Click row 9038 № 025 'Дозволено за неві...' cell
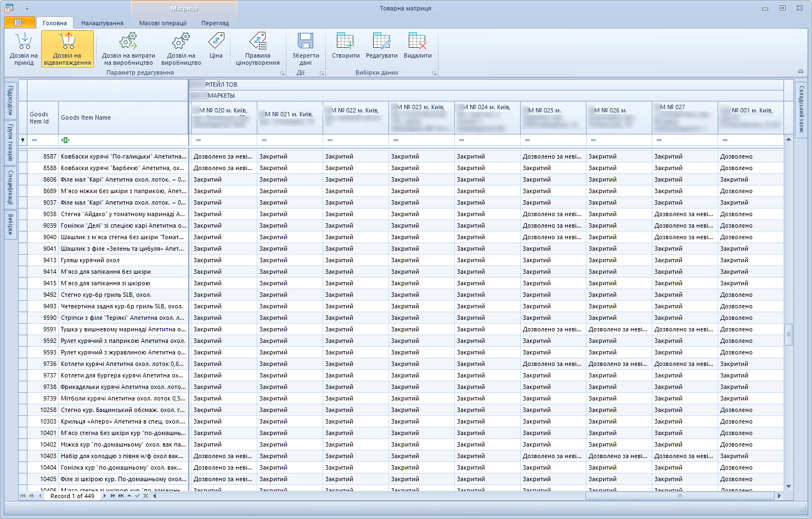 553,214
